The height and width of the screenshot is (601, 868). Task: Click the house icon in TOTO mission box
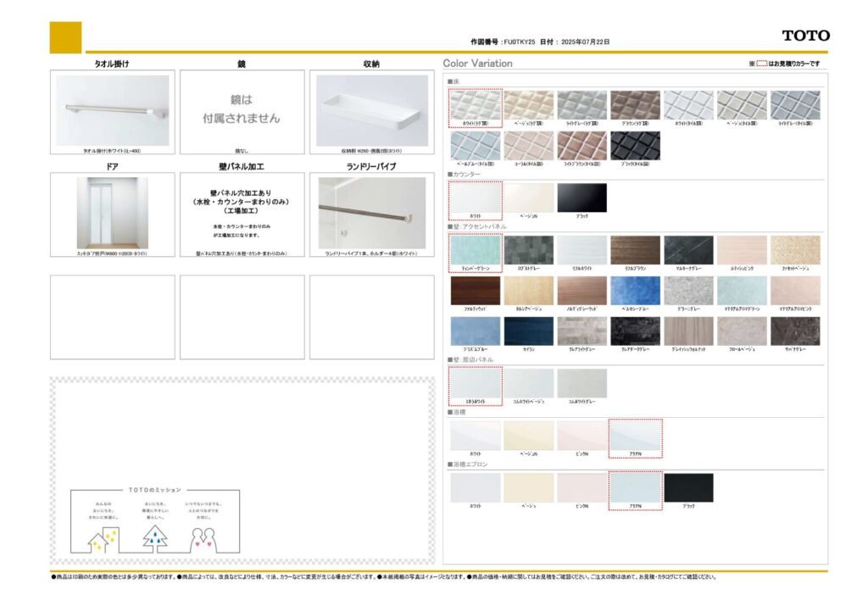tap(104, 537)
